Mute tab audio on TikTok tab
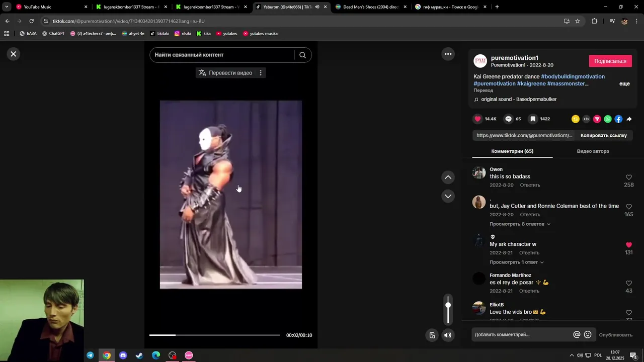 pos(317,7)
